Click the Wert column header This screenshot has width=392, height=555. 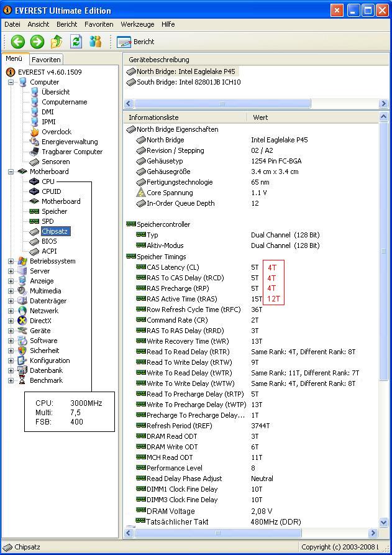pyautogui.click(x=312, y=117)
